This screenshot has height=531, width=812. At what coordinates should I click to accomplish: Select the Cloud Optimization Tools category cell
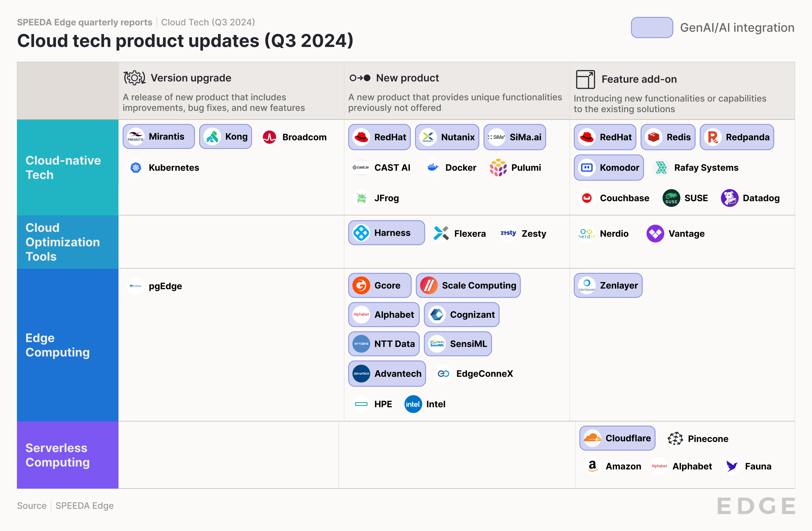tap(67, 242)
